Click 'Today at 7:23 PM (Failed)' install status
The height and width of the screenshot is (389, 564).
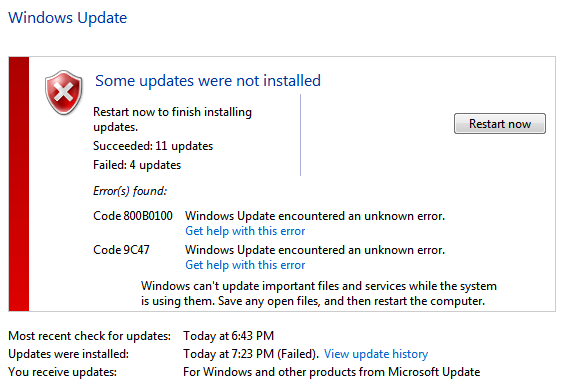[251, 354]
